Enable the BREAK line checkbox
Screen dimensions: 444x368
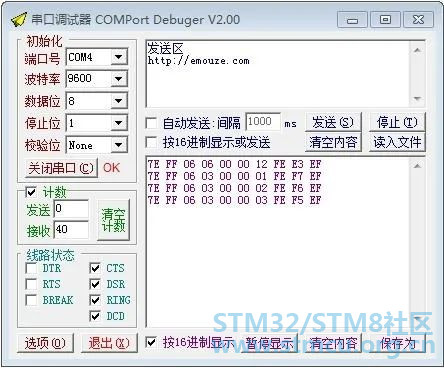31,300
